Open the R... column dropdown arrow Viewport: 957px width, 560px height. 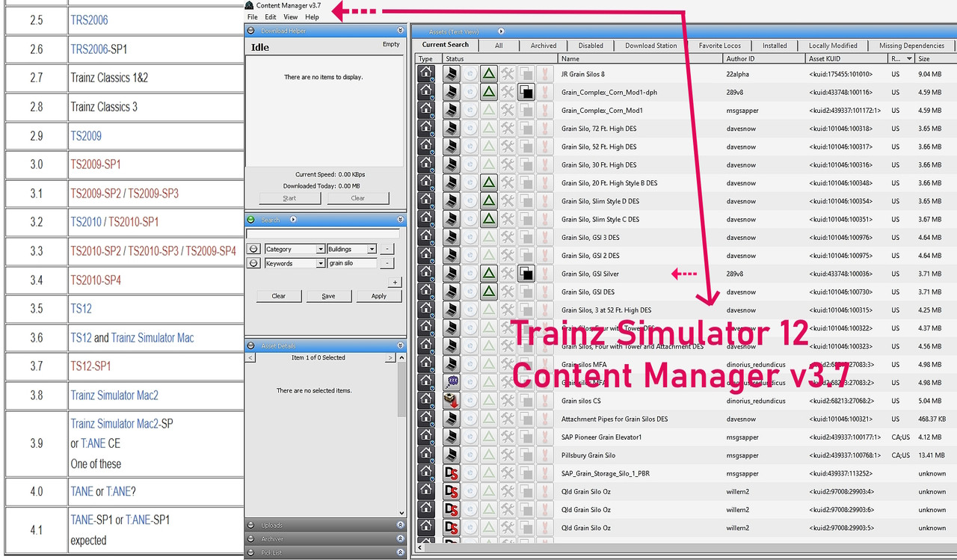tap(909, 58)
